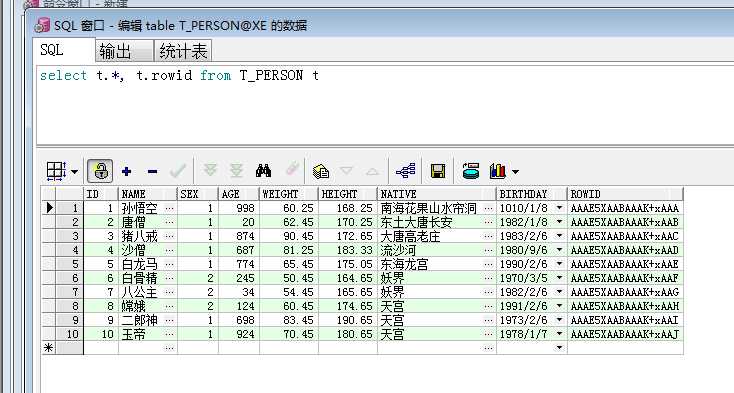Select the WEIGHT cell 90.45
The height and width of the screenshot is (393, 734).
(289, 236)
